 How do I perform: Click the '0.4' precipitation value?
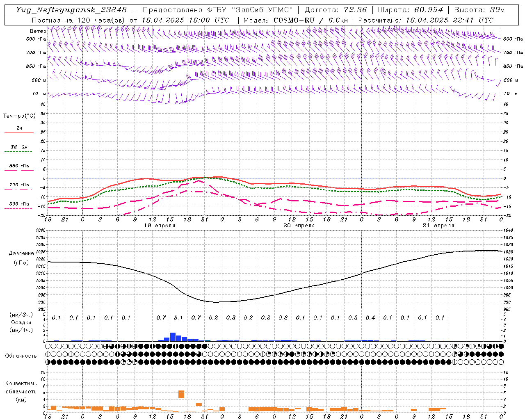(x=370, y=317)
